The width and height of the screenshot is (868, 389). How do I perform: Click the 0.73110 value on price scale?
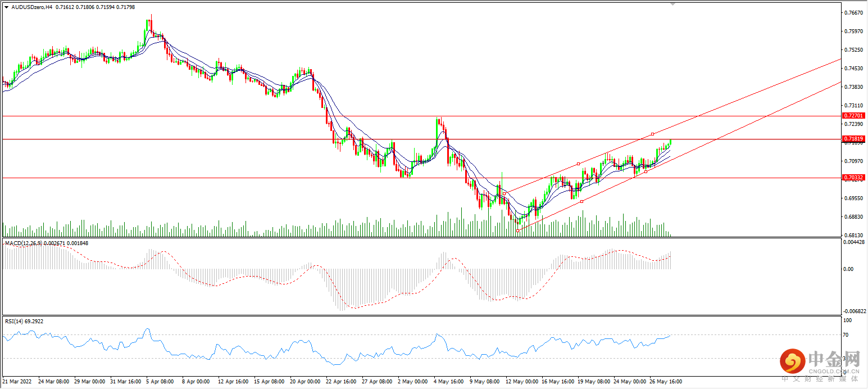click(854, 105)
